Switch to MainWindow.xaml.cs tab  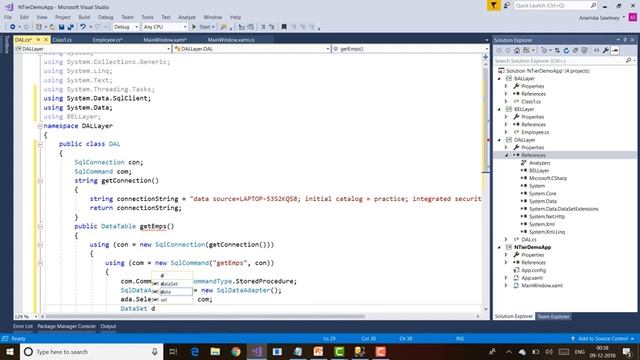coord(231,40)
